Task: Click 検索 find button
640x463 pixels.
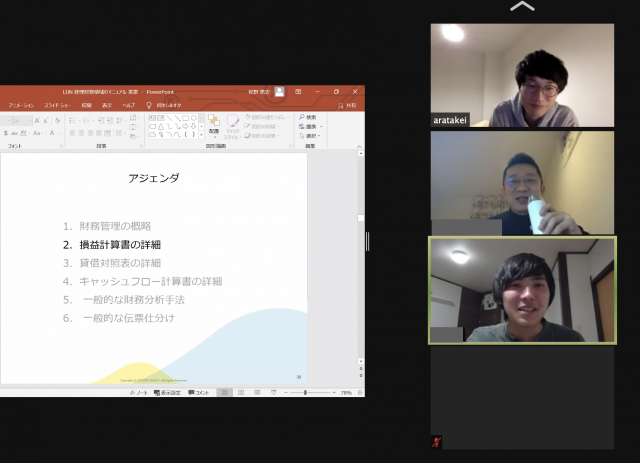Action: coord(308,117)
